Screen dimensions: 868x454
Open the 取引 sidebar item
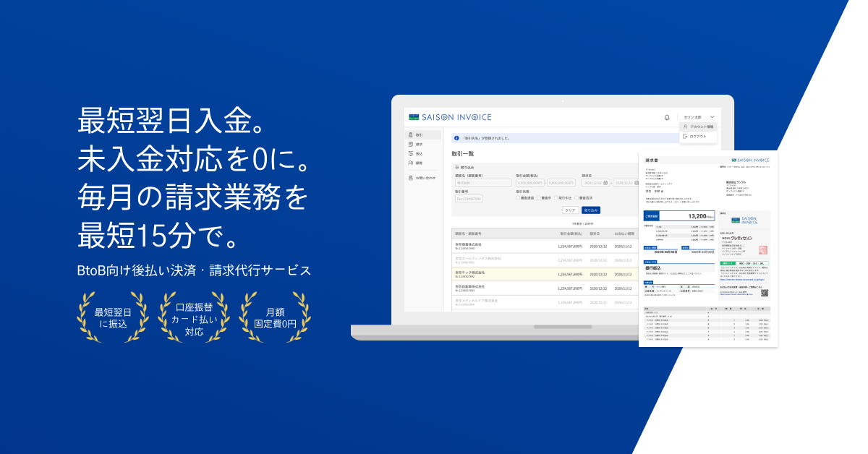[422, 135]
